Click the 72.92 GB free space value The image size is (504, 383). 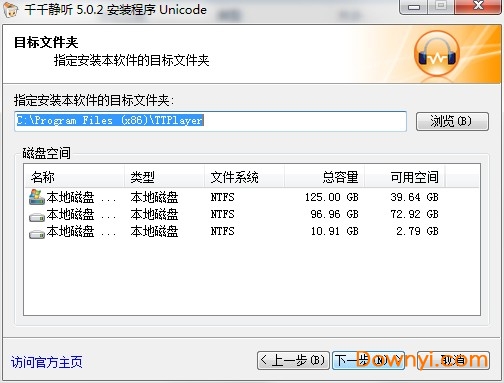pos(414,214)
